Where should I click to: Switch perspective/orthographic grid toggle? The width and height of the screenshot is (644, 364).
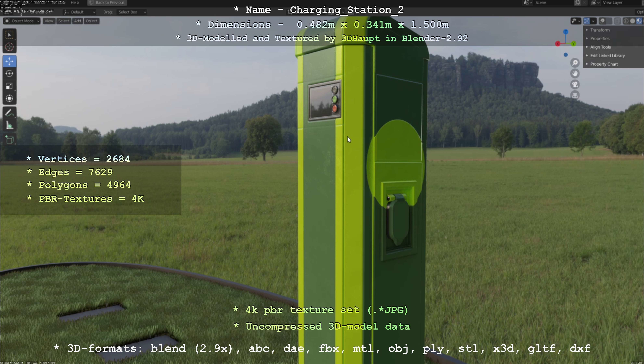pyautogui.click(x=575, y=95)
